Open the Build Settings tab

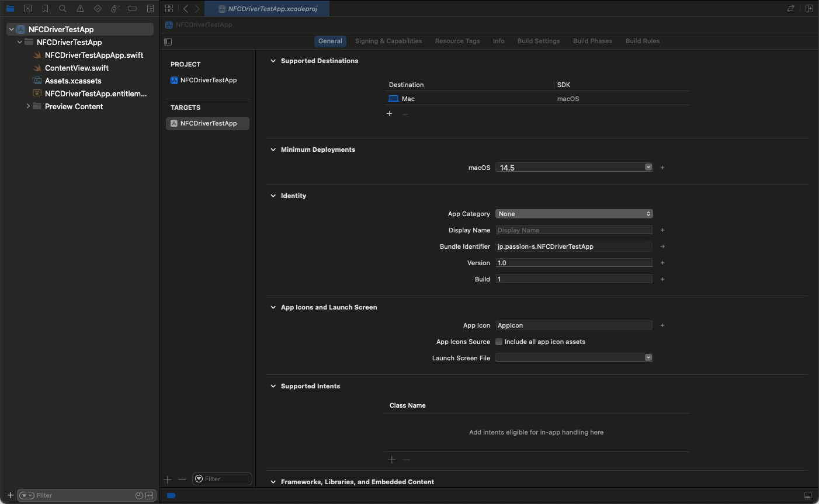538,41
